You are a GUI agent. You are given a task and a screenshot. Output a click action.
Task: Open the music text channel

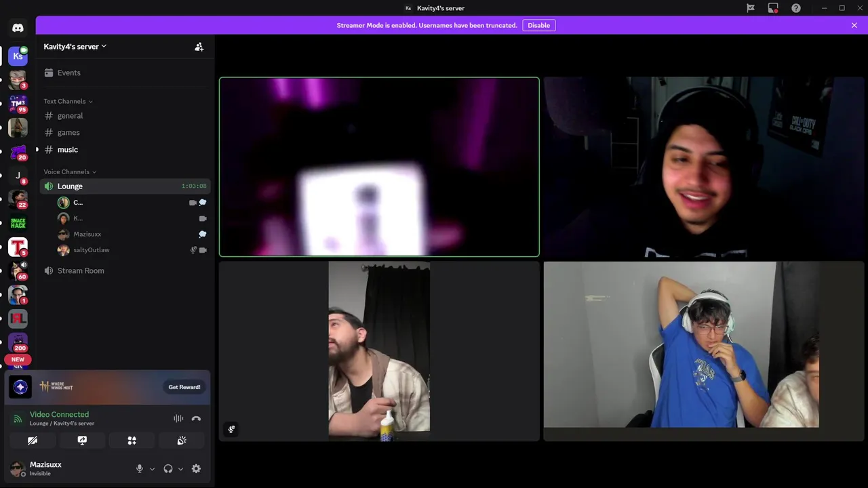125,150
